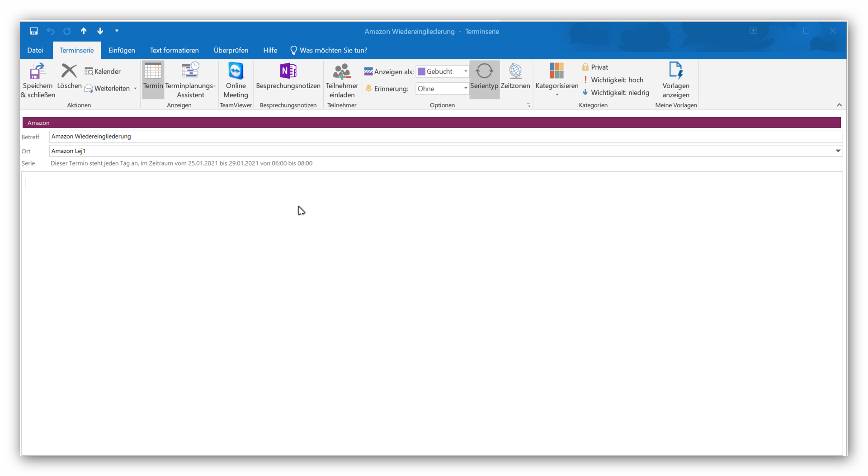The image size is (868, 476).
Task: Click Vorlagen anzeigen
Action: (676, 81)
